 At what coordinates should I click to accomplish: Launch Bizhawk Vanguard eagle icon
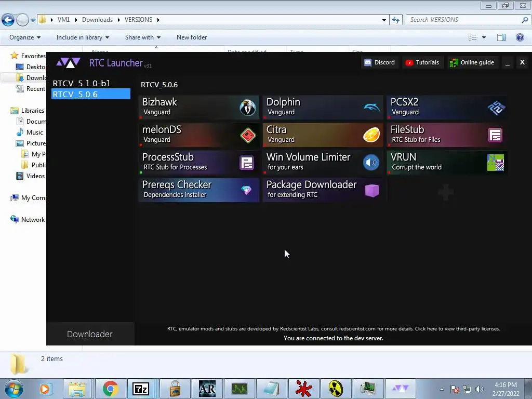(247, 107)
